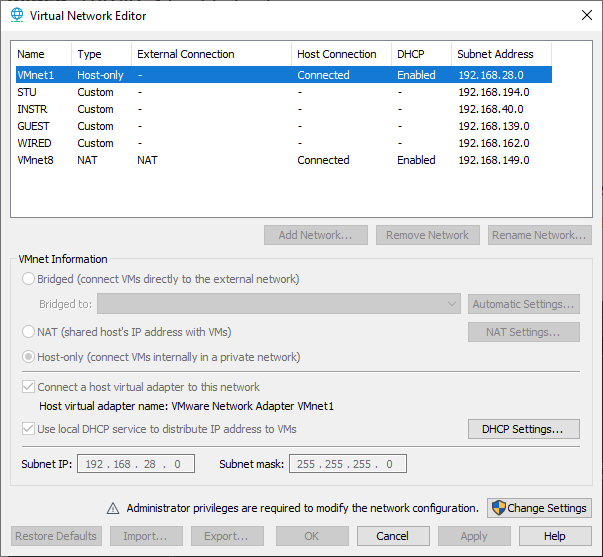This screenshot has height=557, width=603.
Task: Select the STU network row
Action: coord(284,92)
